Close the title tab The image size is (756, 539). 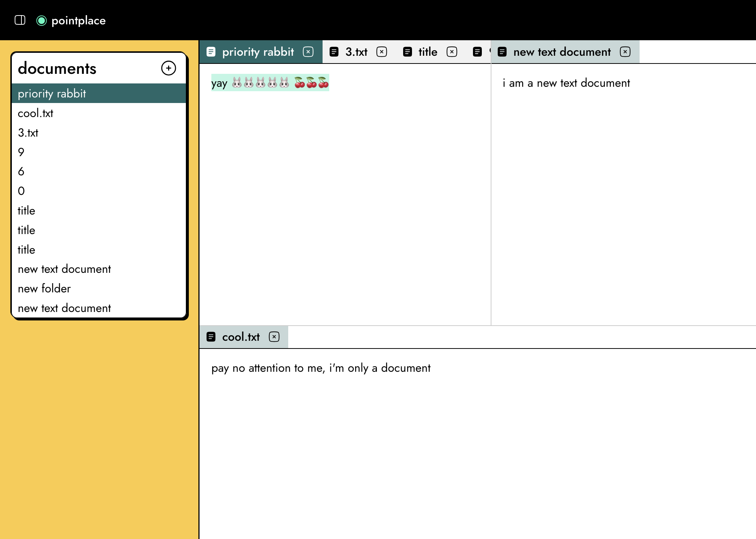point(452,52)
